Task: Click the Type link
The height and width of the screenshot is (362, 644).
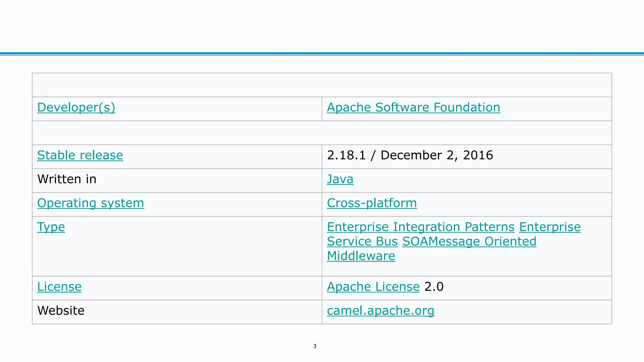Action: pos(51,227)
